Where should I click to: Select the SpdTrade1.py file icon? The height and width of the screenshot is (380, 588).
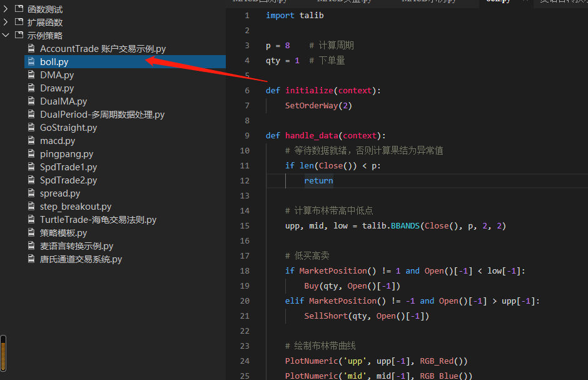31,167
